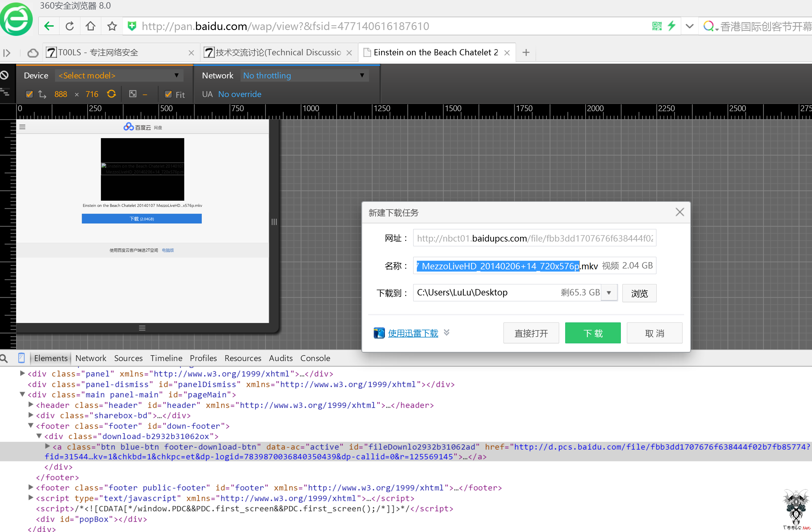
Task: Click the green 下载 button
Action: click(593, 333)
